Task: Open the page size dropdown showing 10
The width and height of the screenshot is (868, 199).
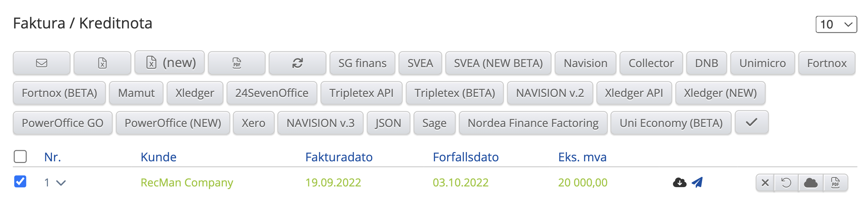Action: tap(836, 24)
